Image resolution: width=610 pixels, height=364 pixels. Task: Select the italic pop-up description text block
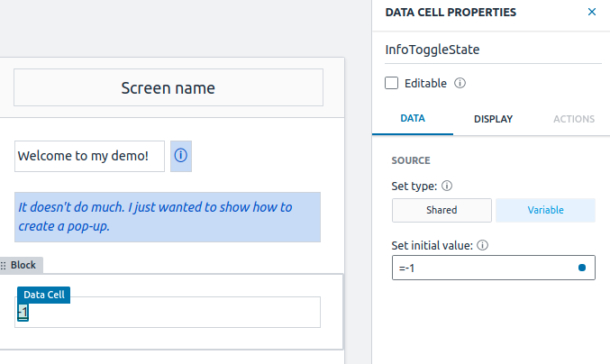pos(168,216)
